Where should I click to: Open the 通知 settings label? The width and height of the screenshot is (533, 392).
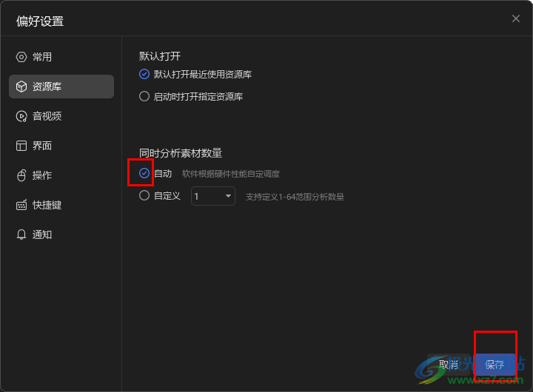click(42, 234)
